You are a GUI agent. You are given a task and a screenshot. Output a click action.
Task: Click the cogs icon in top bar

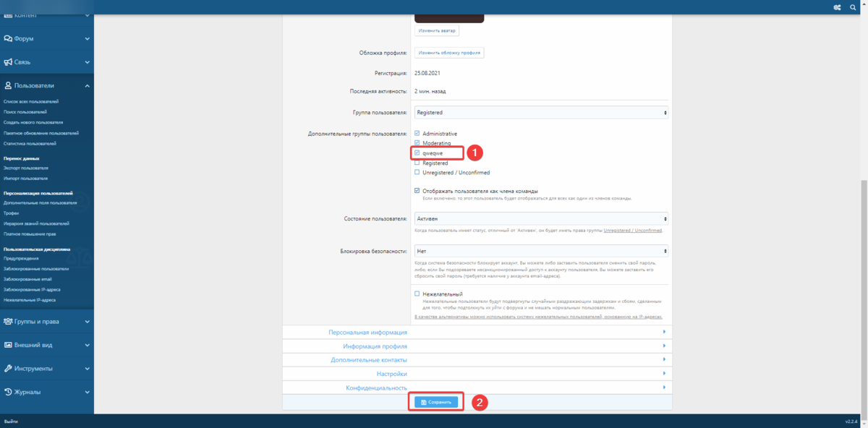837,7
